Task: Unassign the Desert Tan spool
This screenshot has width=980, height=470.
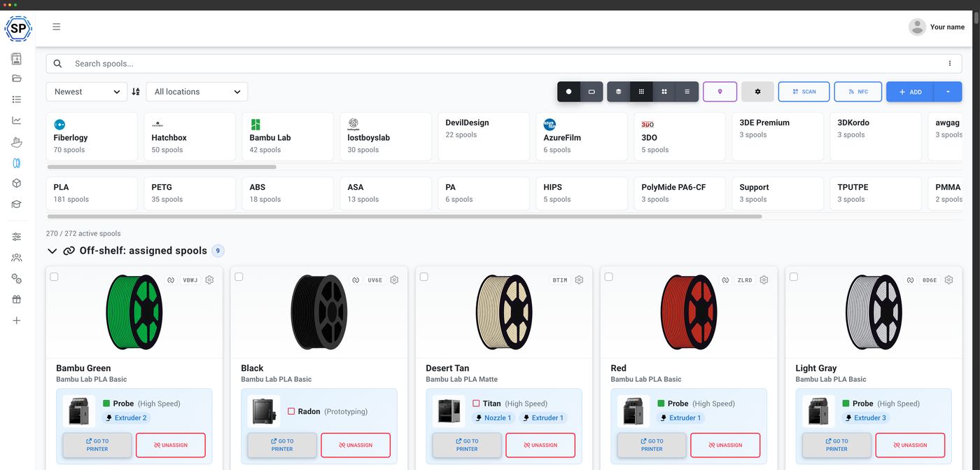Action: [540, 445]
